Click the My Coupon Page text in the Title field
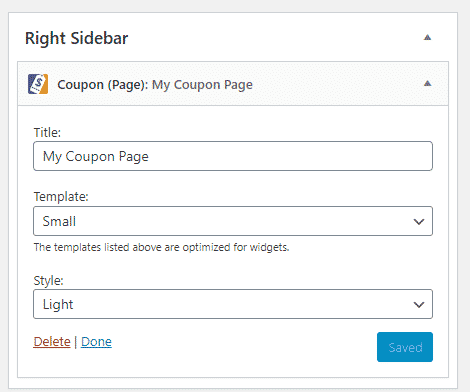The image size is (470, 392). (96, 157)
